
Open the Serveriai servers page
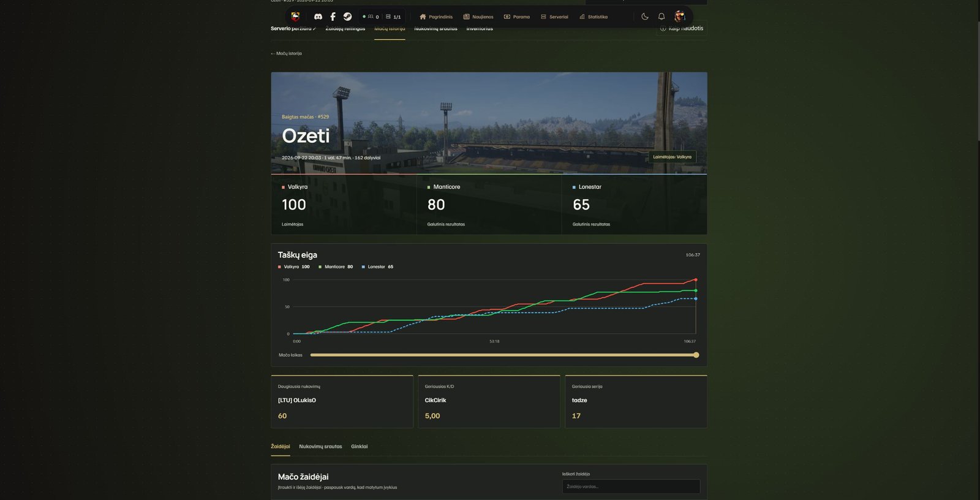click(x=554, y=17)
